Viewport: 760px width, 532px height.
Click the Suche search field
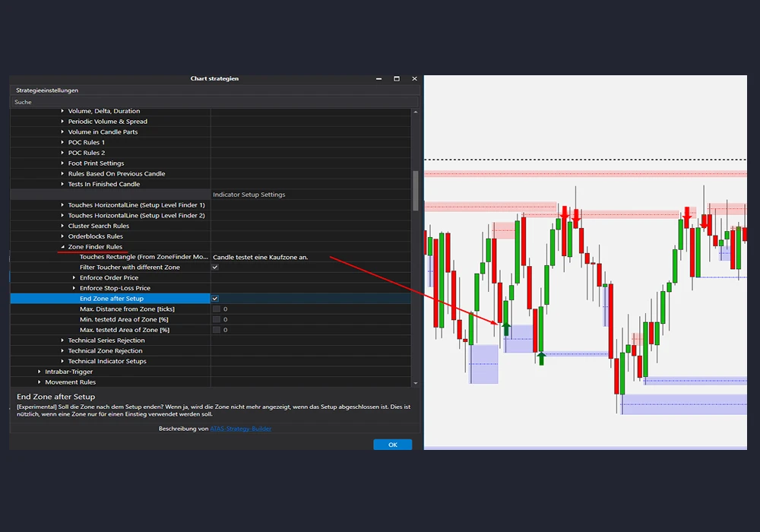(214, 103)
